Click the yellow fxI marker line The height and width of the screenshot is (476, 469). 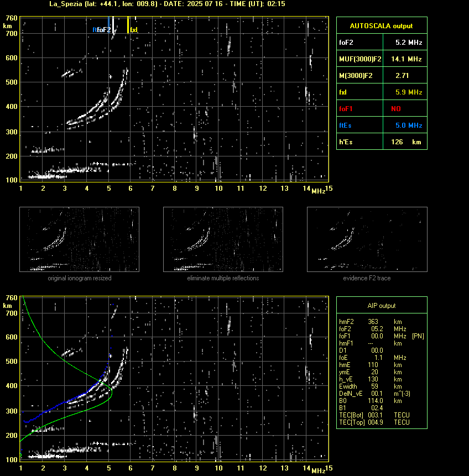(x=128, y=25)
